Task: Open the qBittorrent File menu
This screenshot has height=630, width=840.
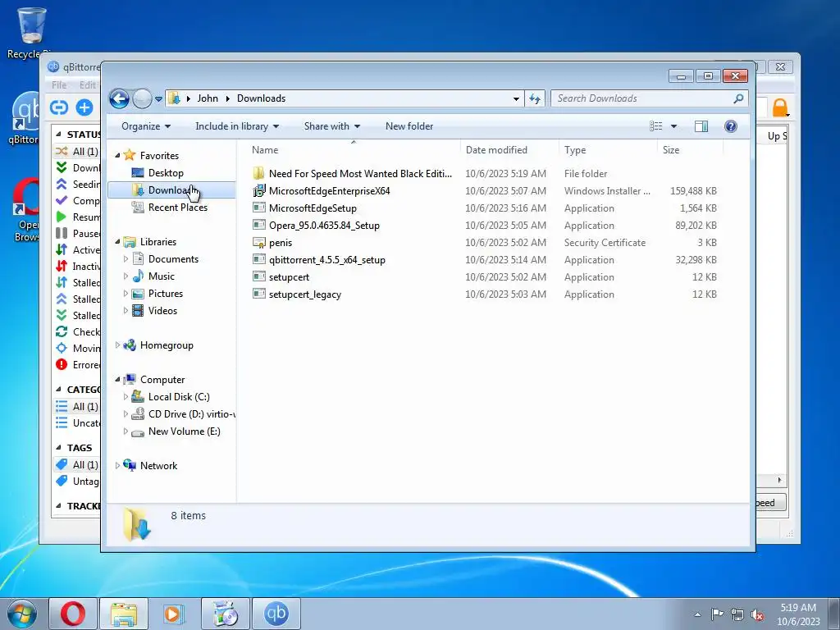Action: 59,84
